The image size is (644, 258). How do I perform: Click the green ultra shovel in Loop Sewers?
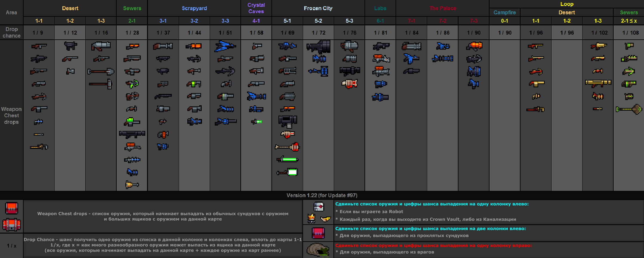point(629,109)
